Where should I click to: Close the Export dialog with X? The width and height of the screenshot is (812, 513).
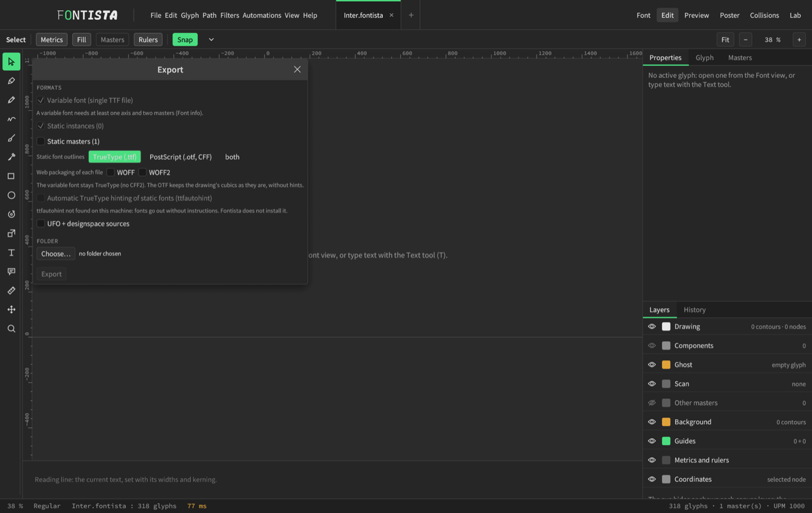coord(297,70)
